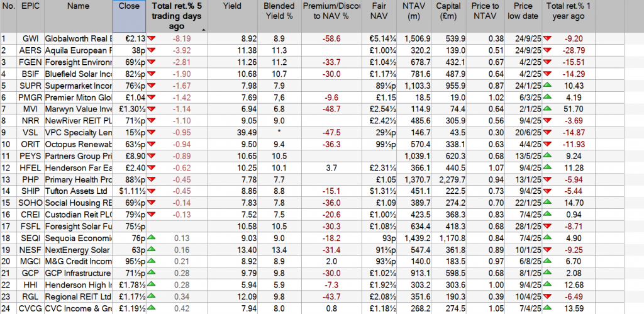Click the Name column header
Image resolution: width=644 pixels, height=314 pixels.
click(78, 16)
